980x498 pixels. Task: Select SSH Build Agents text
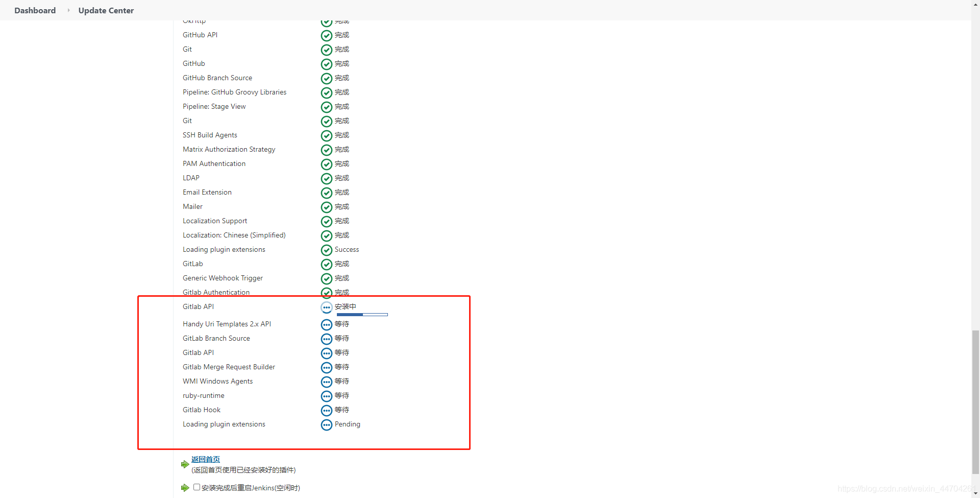click(210, 135)
